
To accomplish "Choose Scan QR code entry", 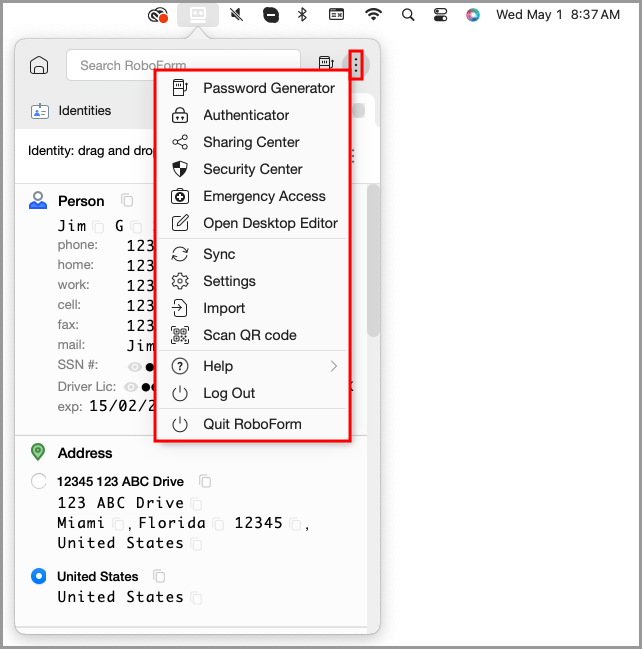I will [252, 335].
